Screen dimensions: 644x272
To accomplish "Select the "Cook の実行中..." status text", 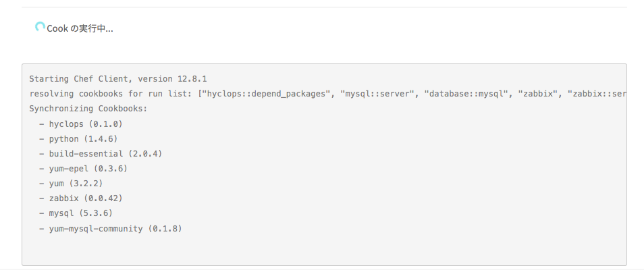I will [80, 29].
